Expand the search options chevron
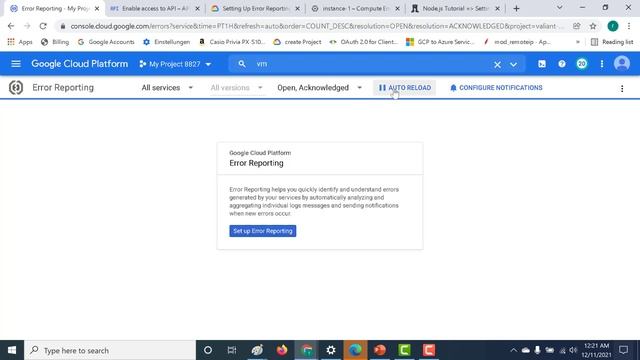Viewport: 640px width, 360px height. (x=513, y=64)
